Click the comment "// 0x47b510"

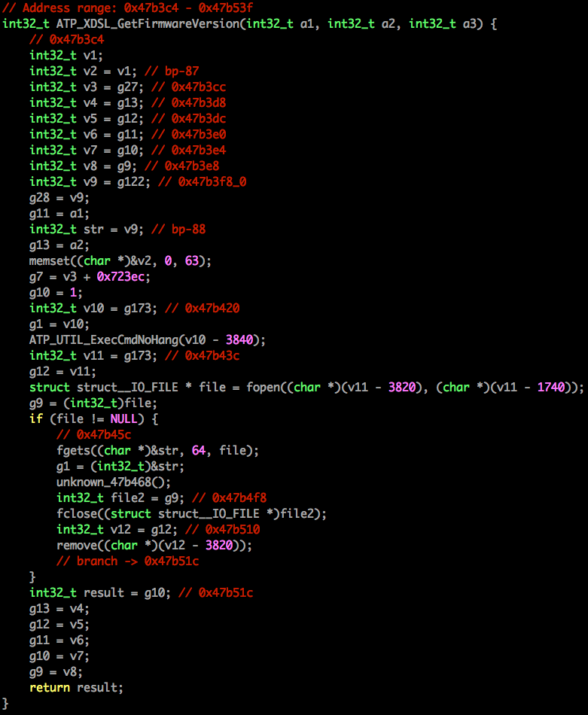[223, 529]
